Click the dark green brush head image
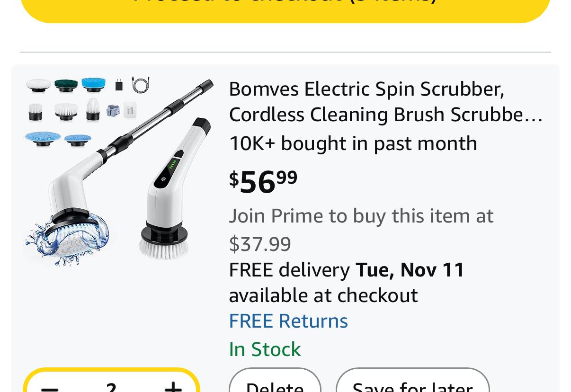The height and width of the screenshot is (392, 571). point(66,85)
